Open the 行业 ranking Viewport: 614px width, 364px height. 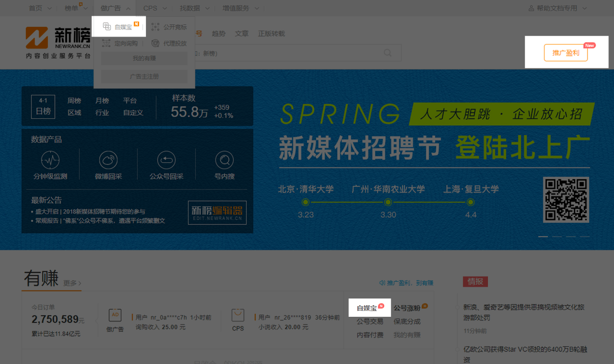[102, 113]
